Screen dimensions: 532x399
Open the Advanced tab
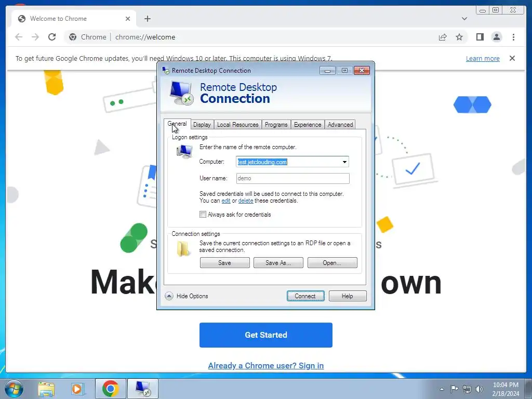coord(340,125)
